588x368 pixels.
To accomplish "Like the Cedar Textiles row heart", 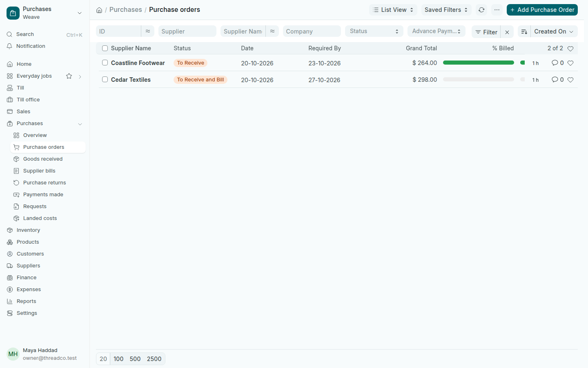I will 570,80.
